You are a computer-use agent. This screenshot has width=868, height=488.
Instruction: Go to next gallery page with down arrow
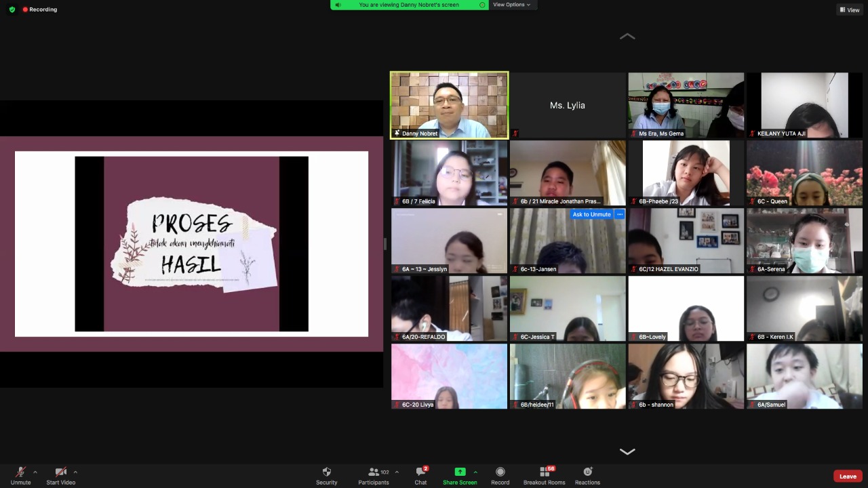click(627, 451)
